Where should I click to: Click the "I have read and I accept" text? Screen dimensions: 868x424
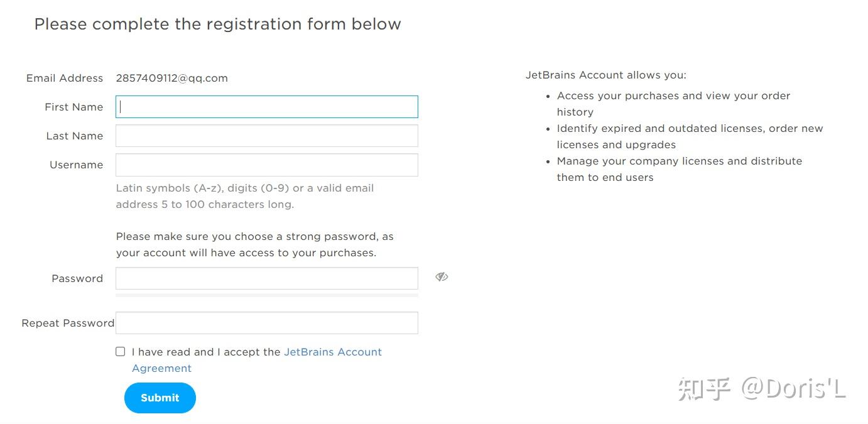tap(206, 352)
